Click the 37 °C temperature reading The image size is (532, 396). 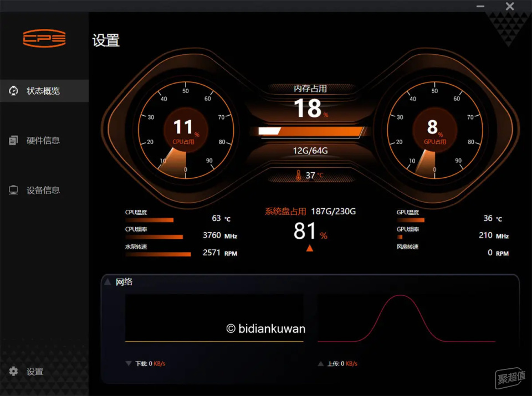(x=315, y=175)
